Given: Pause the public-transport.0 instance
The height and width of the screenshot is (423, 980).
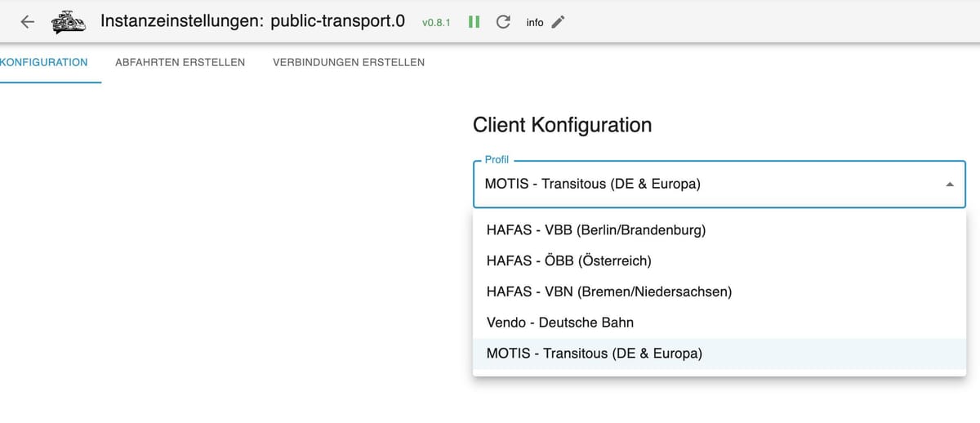Looking at the screenshot, I should click(474, 22).
